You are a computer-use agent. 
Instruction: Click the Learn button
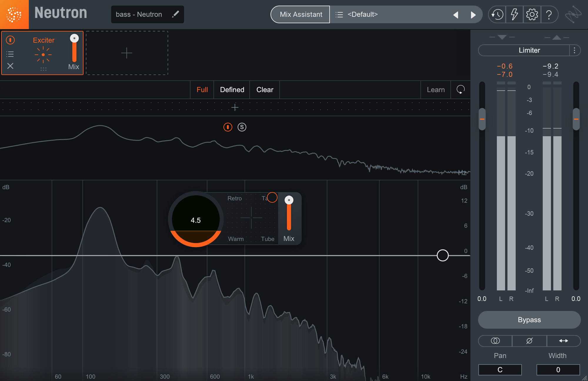click(x=436, y=90)
